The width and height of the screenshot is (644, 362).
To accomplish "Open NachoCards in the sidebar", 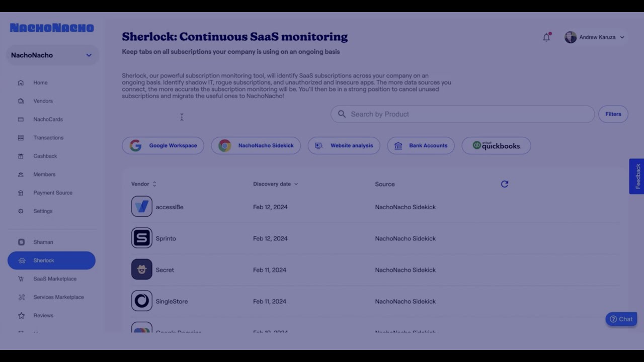I will (48, 120).
